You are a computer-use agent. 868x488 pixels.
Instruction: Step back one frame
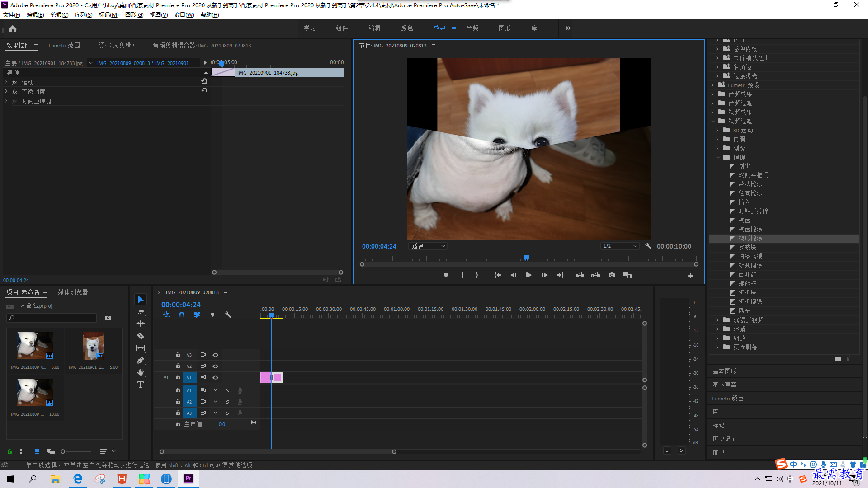[513, 275]
